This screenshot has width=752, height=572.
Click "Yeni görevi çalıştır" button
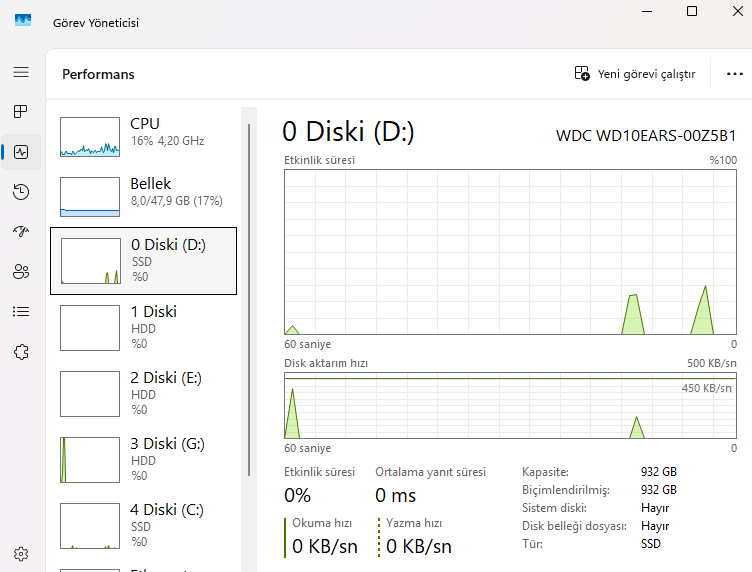point(635,74)
